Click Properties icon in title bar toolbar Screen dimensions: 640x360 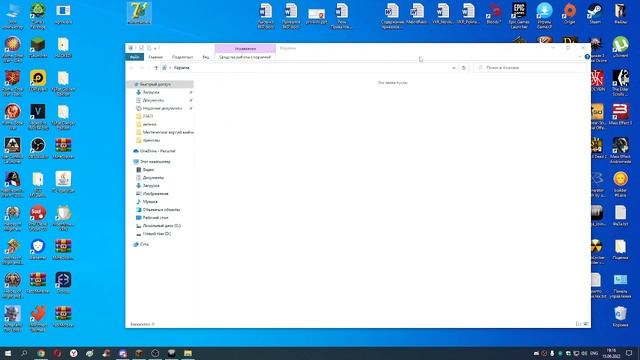click(x=141, y=48)
